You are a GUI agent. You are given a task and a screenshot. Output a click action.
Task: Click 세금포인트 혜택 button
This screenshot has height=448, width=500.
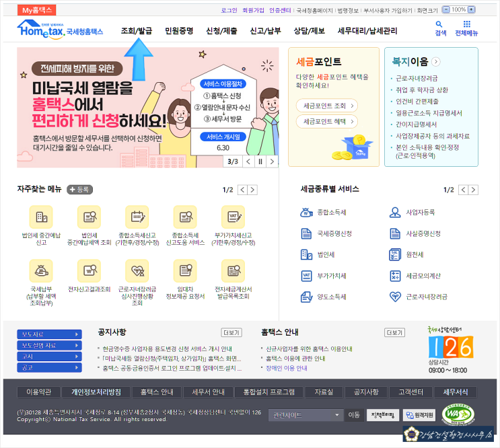(x=327, y=121)
